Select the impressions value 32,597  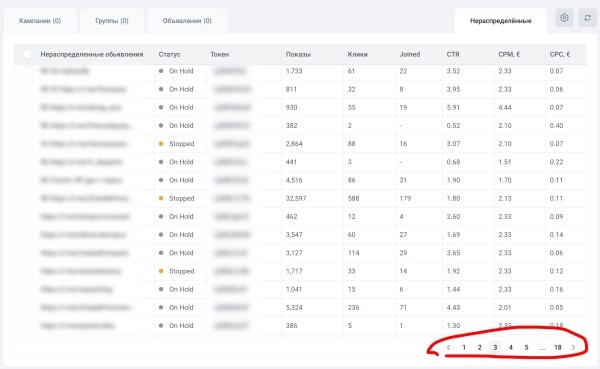(x=296, y=198)
